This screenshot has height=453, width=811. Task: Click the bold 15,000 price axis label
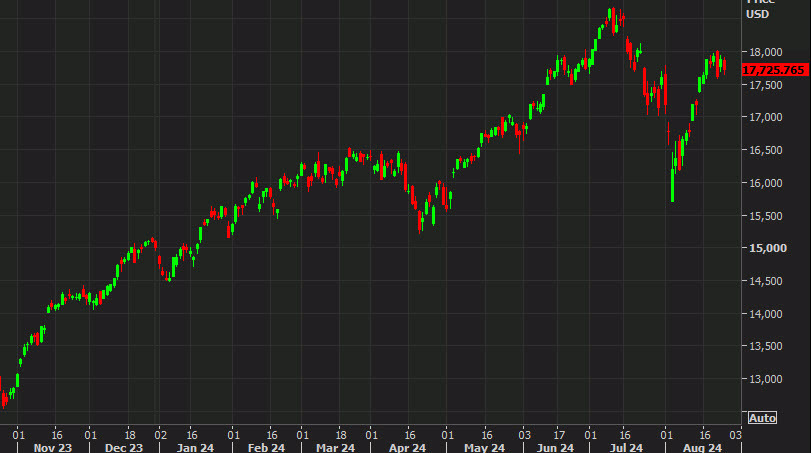(768, 248)
